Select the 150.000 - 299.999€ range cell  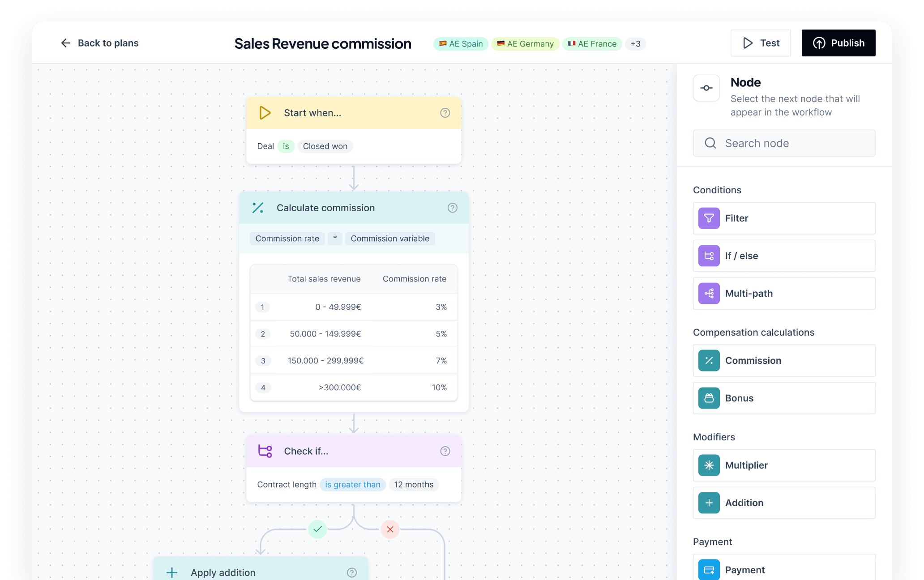tap(325, 361)
